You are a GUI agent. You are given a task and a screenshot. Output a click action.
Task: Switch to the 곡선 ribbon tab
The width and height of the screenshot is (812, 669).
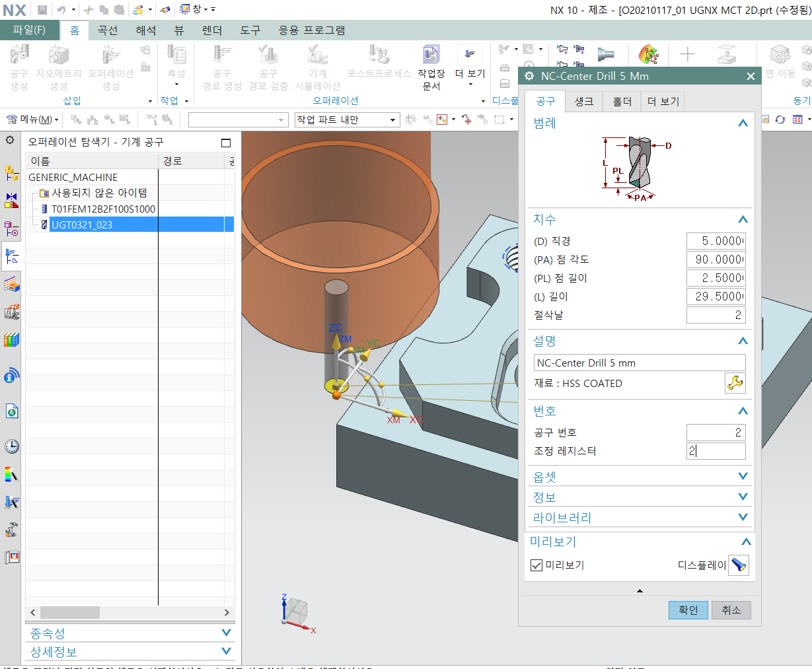pyautogui.click(x=107, y=30)
